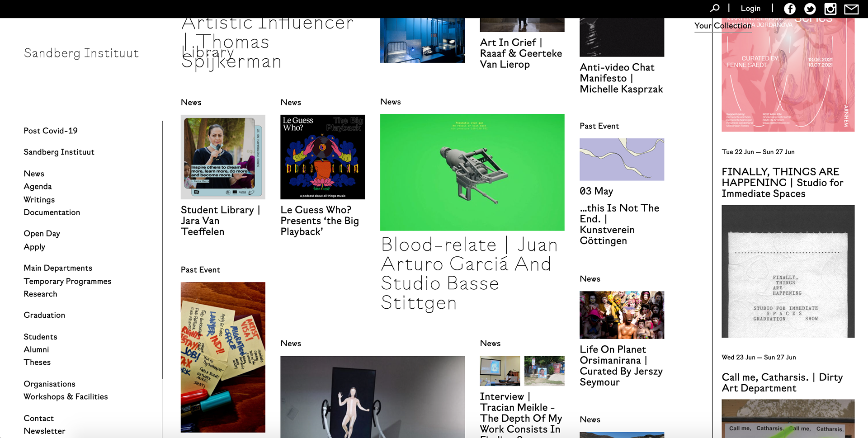
Task: Open FINALLY, THINGS ARE HAPPENING event title
Action: pyautogui.click(x=783, y=183)
